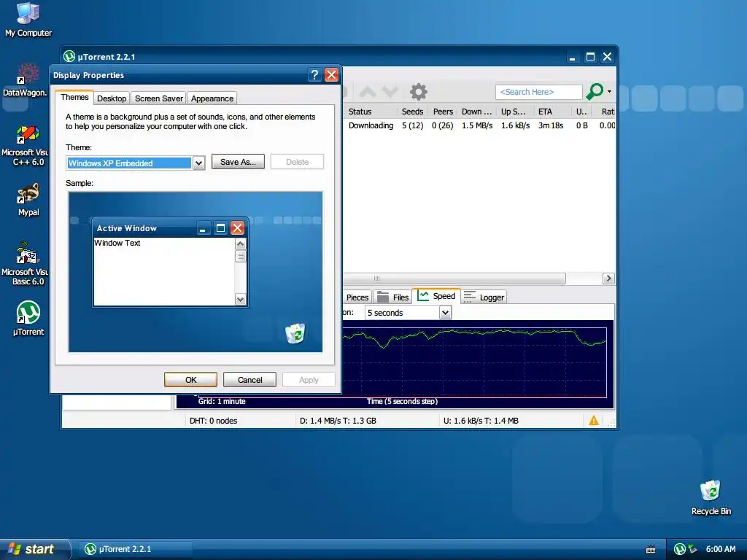Switch to the Themes tab
This screenshot has height=560, width=747.
click(x=74, y=97)
